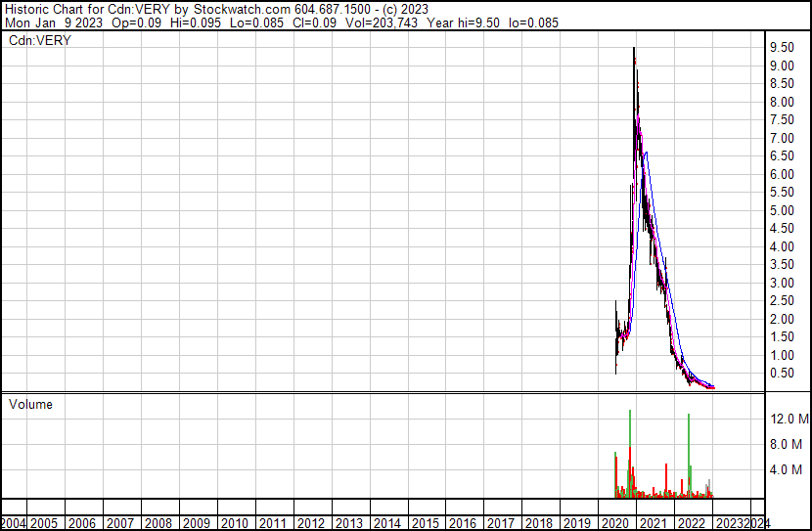Click the 0.50 price axis label
812x531 pixels.
coord(782,374)
